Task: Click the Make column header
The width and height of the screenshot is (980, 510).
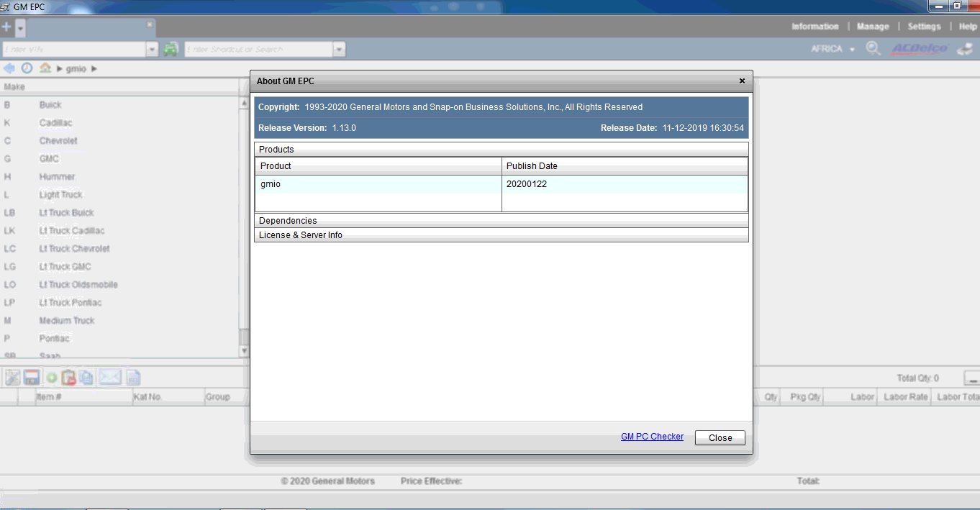Action: (121, 87)
